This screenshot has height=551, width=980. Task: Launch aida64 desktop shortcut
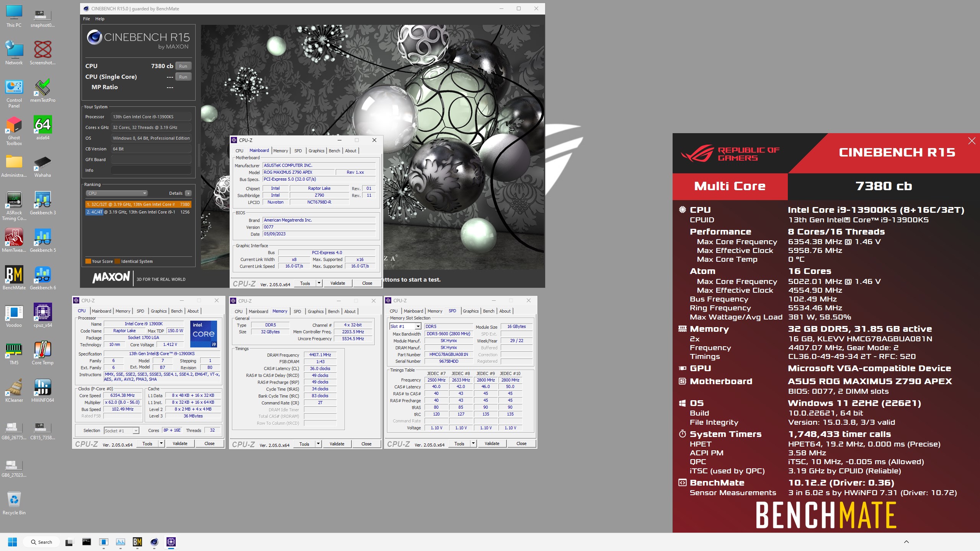(42, 128)
